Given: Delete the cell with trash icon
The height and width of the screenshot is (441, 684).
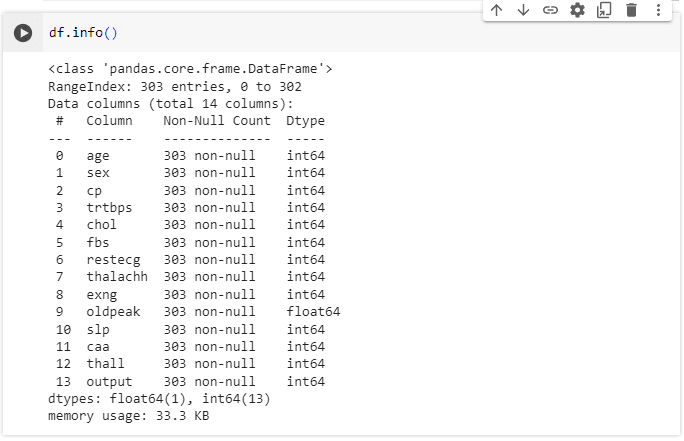Looking at the screenshot, I should tap(632, 10).
